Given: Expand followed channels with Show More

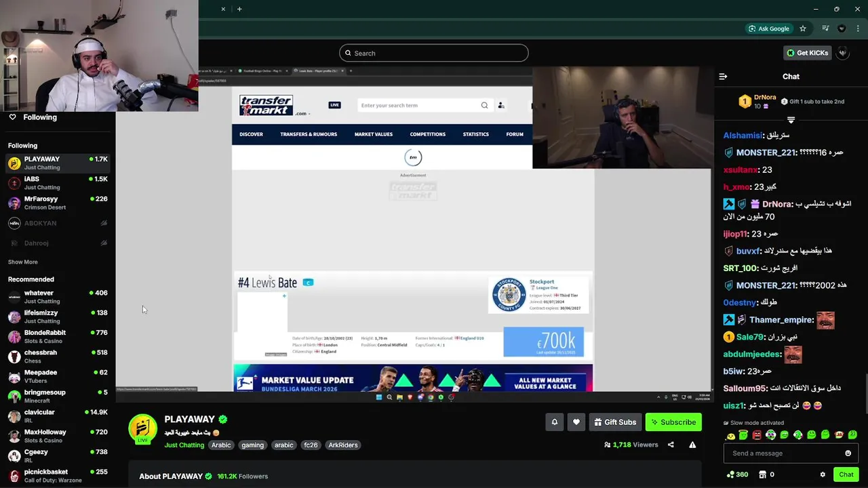Looking at the screenshot, I should click(23, 262).
